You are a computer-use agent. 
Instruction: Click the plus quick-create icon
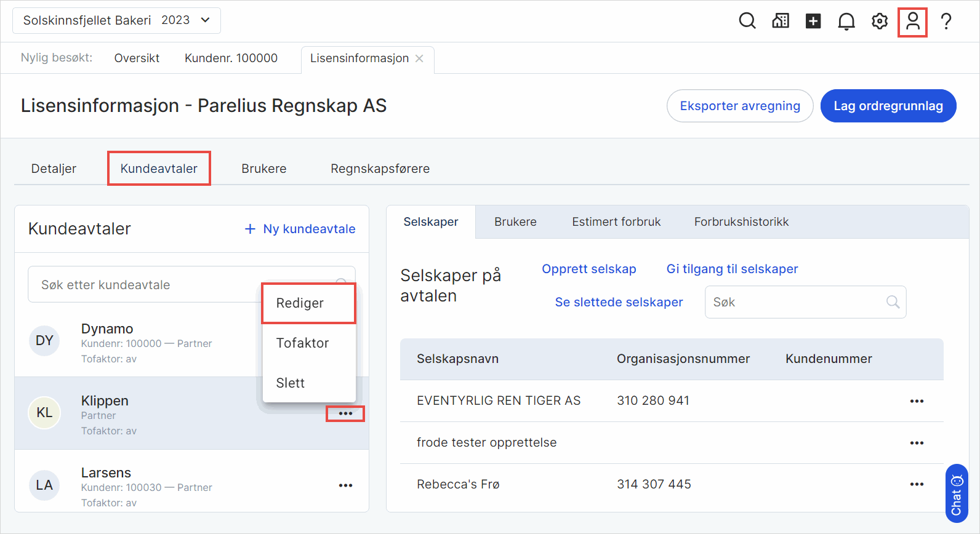click(813, 21)
